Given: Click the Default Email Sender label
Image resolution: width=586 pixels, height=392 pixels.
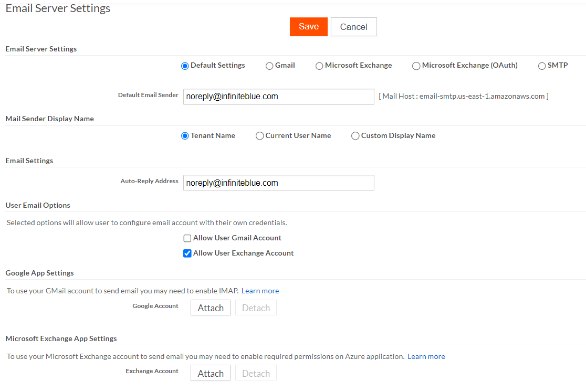Looking at the screenshot, I should 148,95.
